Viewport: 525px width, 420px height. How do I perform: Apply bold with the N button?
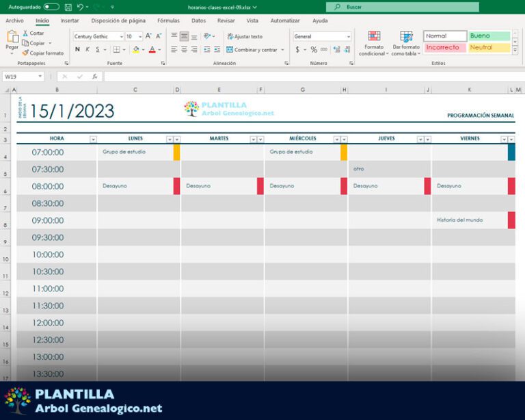click(77, 49)
